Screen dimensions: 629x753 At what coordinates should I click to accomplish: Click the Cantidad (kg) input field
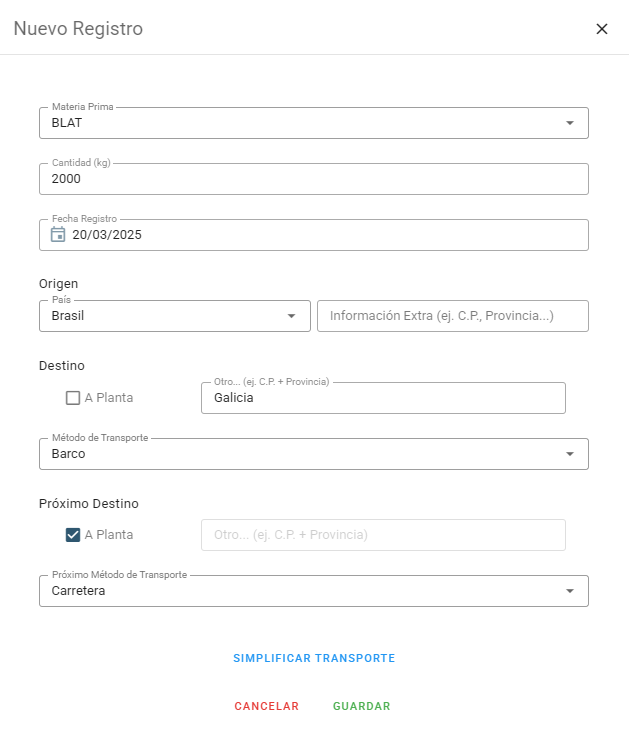pyautogui.click(x=313, y=179)
